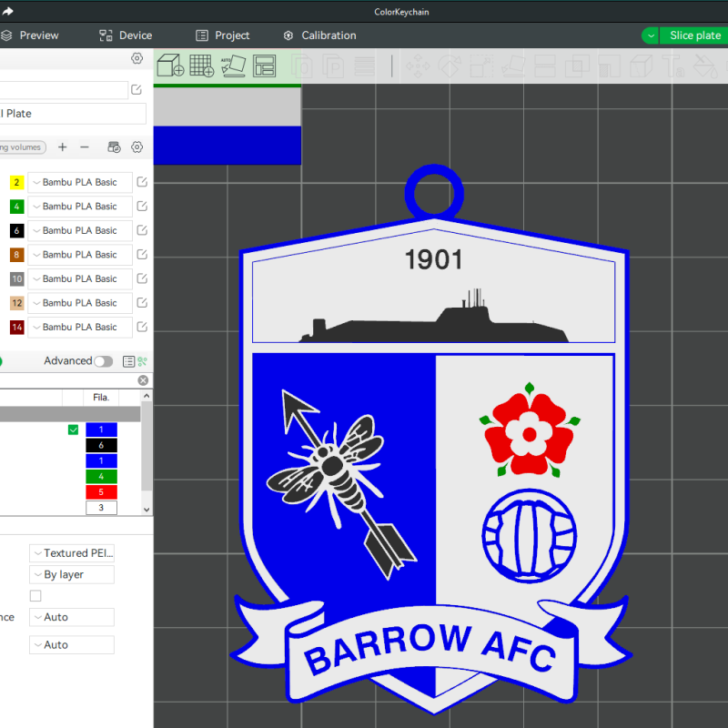Switch to the Preview tab

pos(30,35)
